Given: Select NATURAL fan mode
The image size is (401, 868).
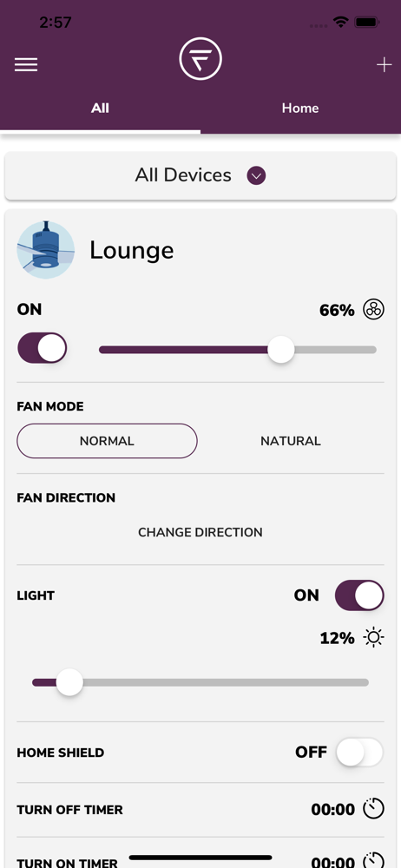Looking at the screenshot, I should pos(291,441).
